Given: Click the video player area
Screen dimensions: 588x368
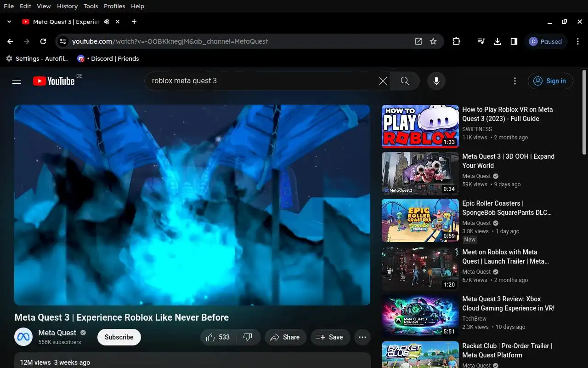Looking at the screenshot, I should coord(192,205).
